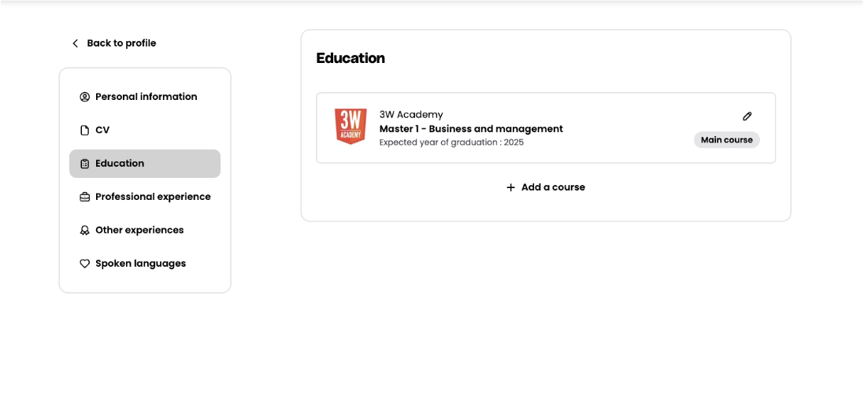Switch to Other experiences section
The width and height of the screenshot is (868, 414).
coord(139,231)
